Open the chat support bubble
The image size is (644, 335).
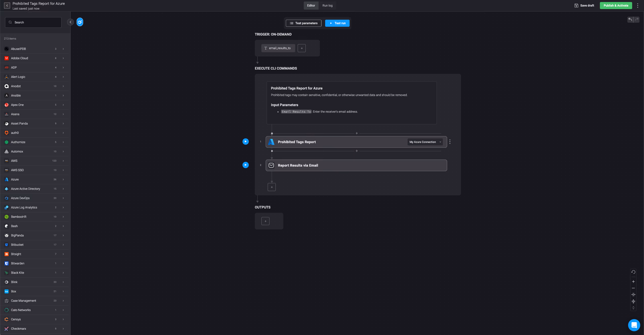pos(634,325)
